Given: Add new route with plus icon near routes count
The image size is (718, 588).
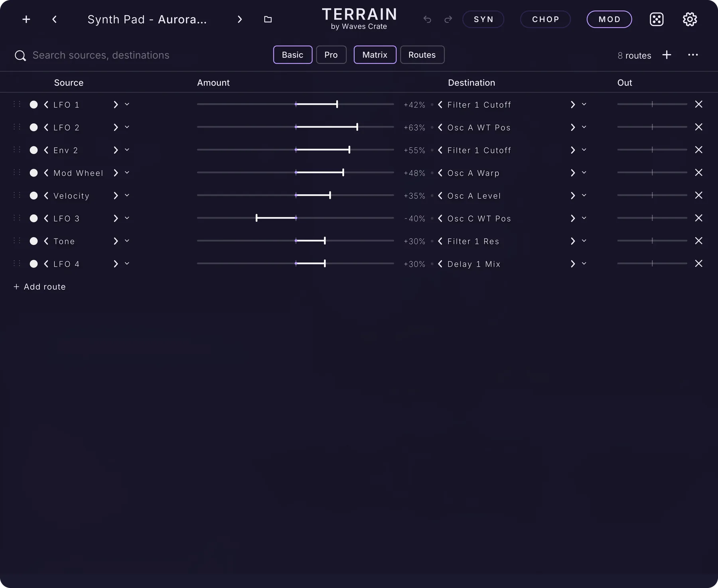Looking at the screenshot, I should 667,55.
